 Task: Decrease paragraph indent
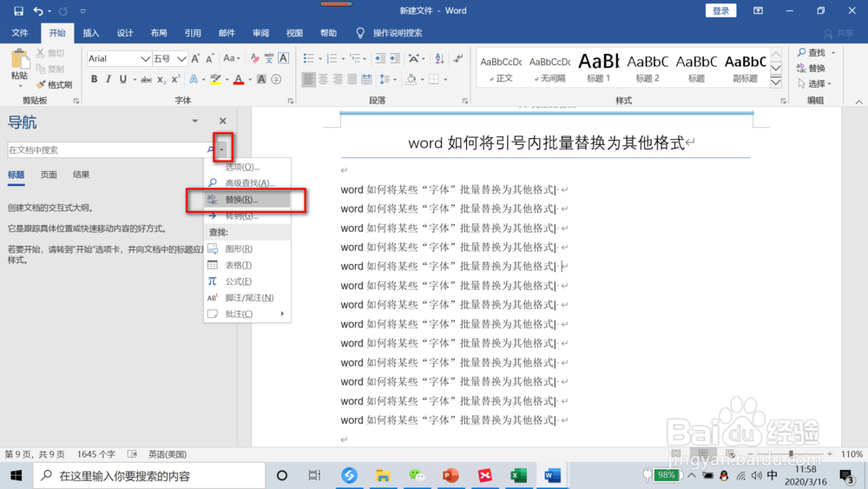point(380,58)
